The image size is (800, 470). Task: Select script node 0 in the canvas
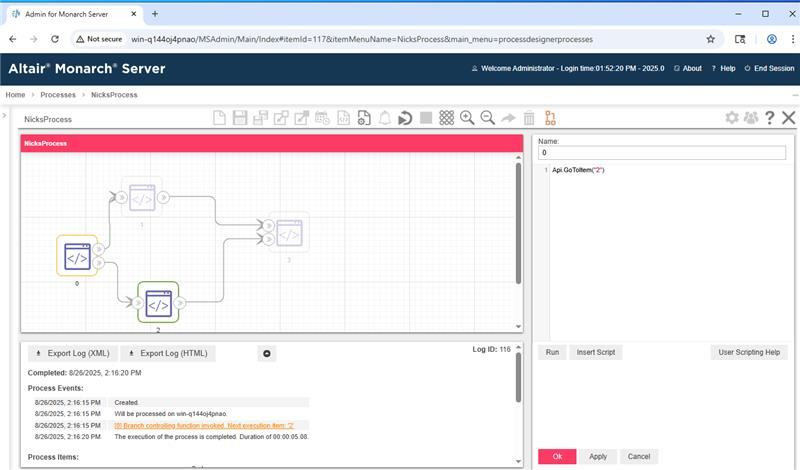click(77, 256)
